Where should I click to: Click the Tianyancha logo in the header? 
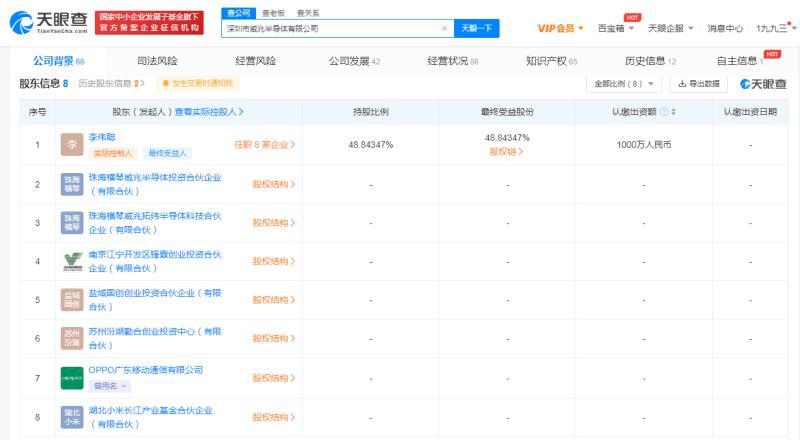pyautogui.click(x=48, y=20)
